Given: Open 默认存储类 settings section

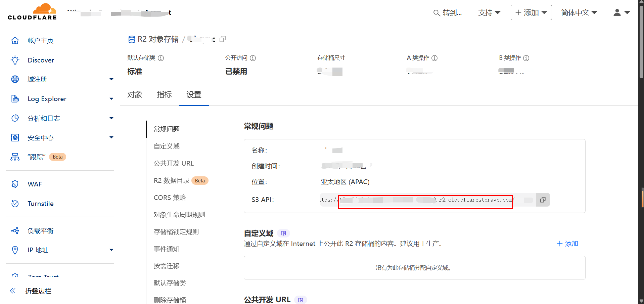Looking at the screenshot, I should coord(170,283).
